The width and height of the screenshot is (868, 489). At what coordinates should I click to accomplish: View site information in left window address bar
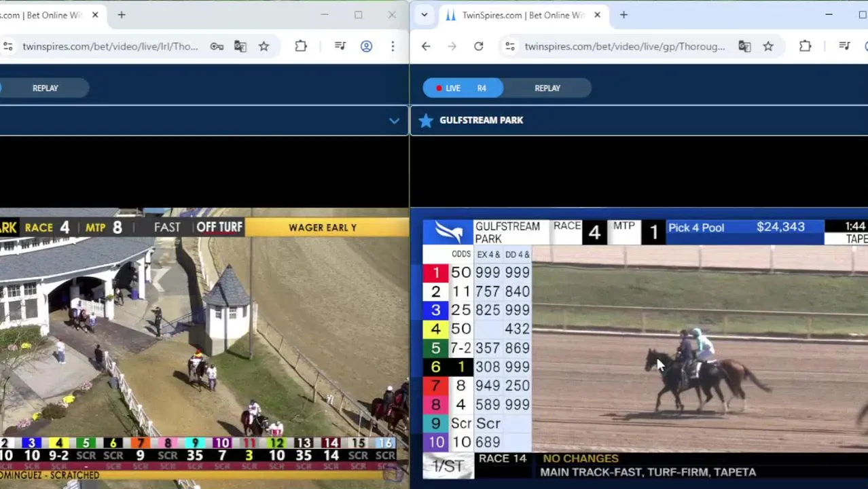(x=7, y=46)
